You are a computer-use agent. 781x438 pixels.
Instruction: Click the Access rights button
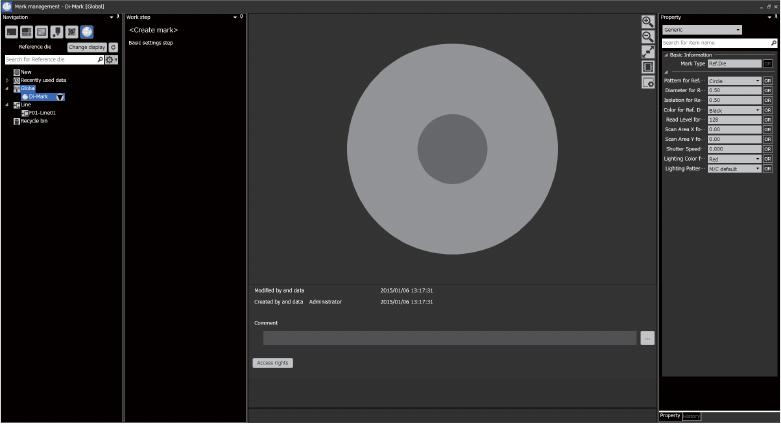click(x=272, y=363)
